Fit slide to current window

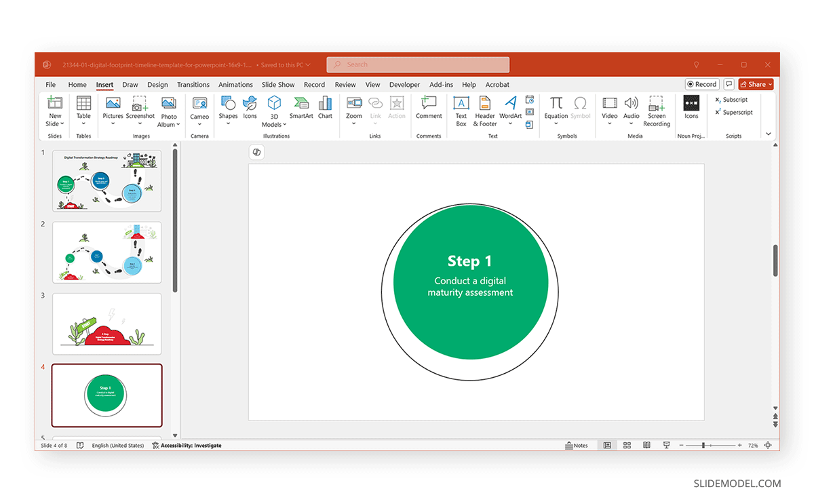coord(768,446)
